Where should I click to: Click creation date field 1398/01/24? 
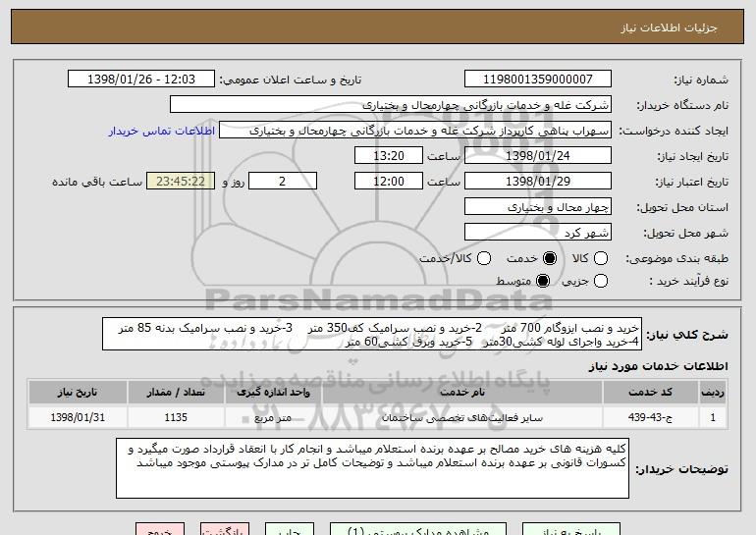(x=538, y=156)
